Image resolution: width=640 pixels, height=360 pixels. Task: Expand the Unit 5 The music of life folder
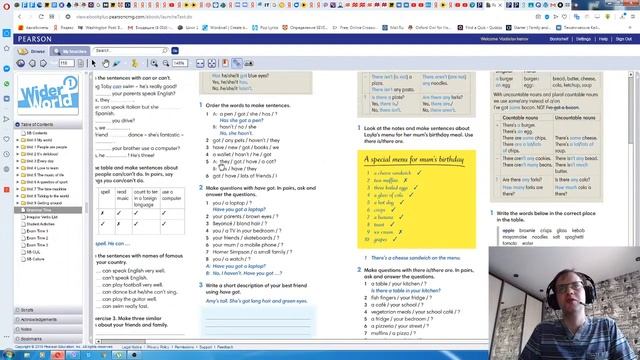point(18,175)
